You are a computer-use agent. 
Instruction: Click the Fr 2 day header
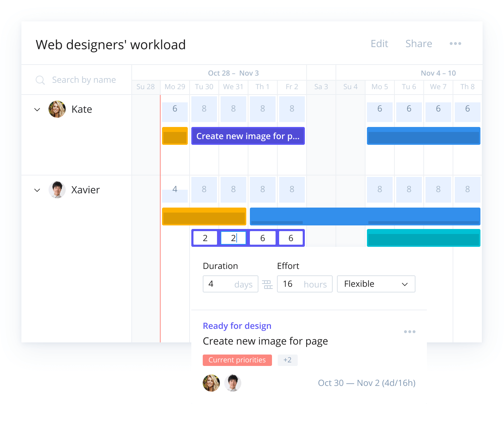tap(292, 87)
